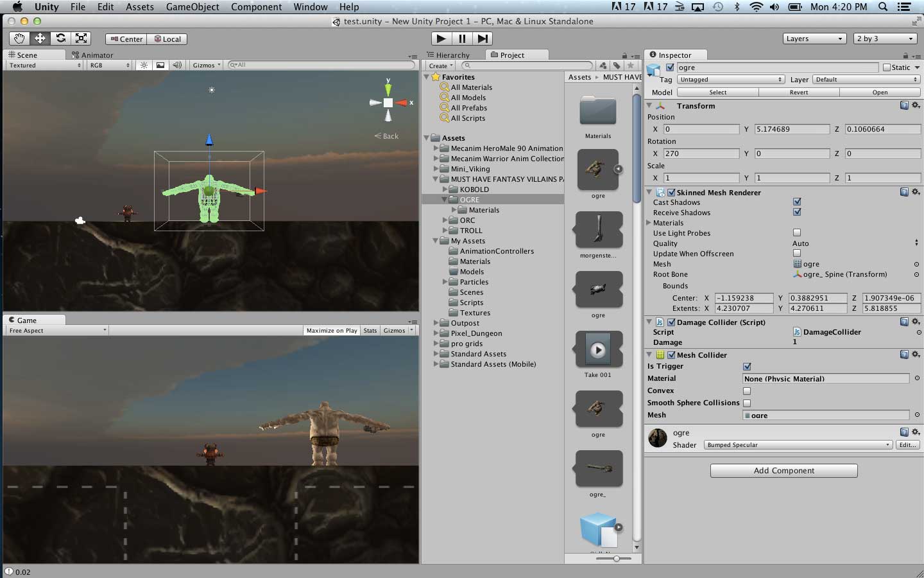This screenshot has width=924, height=578.
Task: Toggle Receive Shadows checkbox
Action: [x=797, y=212]
